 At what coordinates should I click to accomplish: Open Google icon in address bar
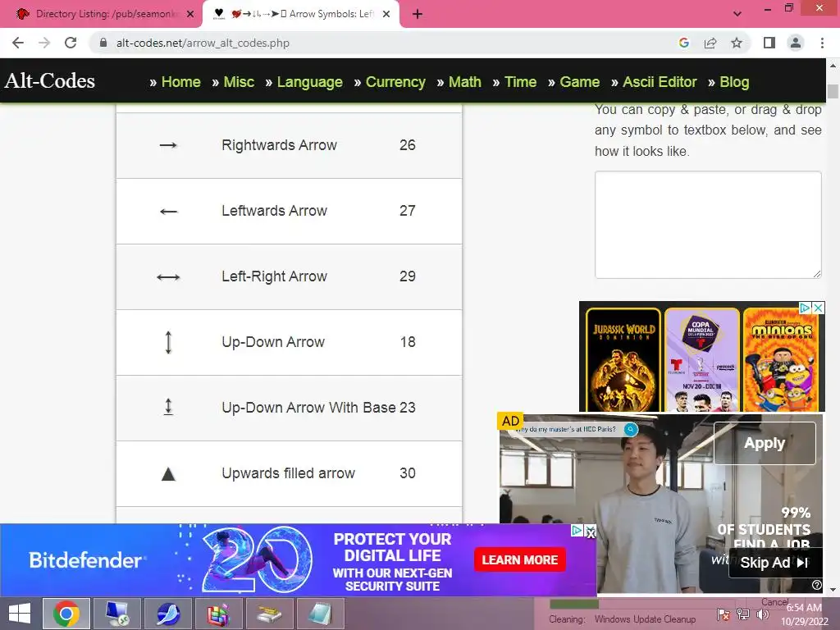coord(683,43)
